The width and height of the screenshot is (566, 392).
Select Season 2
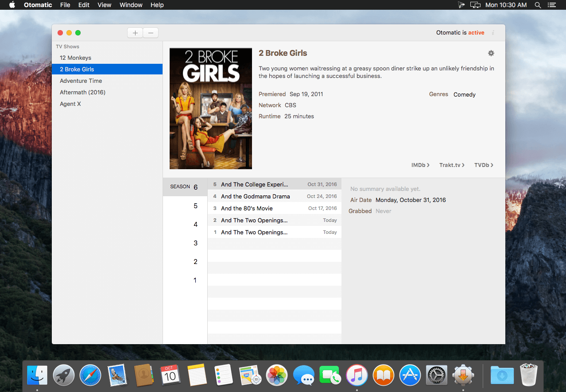click(185, 262)
